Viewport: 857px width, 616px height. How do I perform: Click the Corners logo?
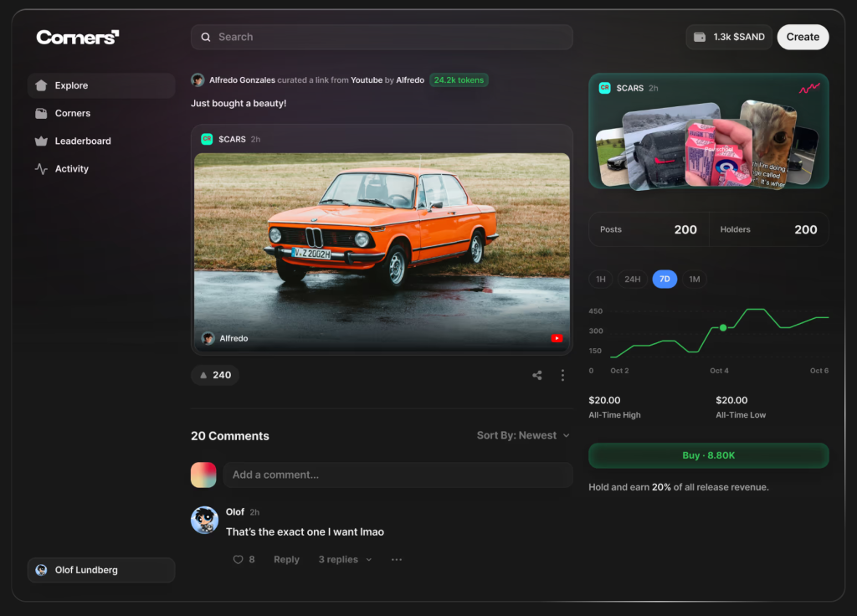click(x=78, y=37)
